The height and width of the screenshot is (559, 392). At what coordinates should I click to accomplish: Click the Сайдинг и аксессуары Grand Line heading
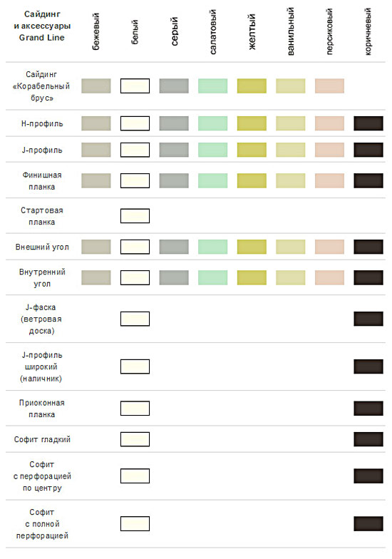42,26
